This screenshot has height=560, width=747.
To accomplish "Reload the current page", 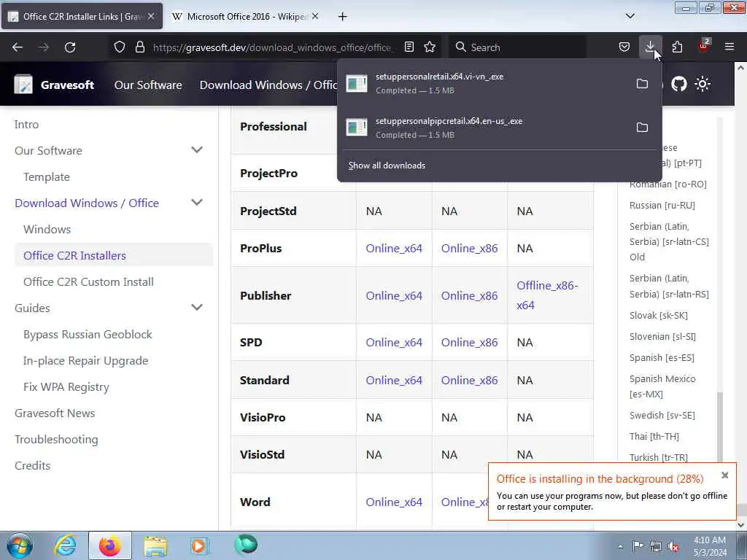I will click(x=70, y=47).
